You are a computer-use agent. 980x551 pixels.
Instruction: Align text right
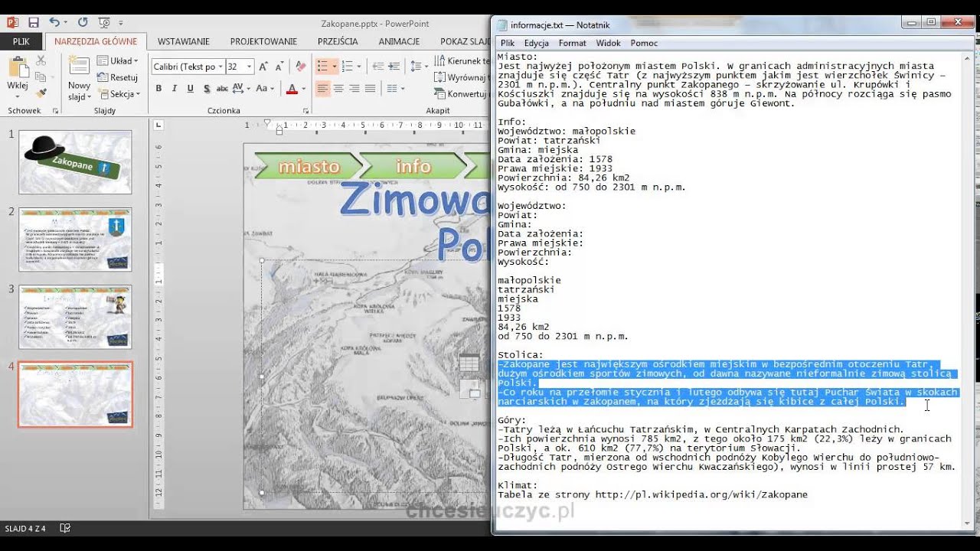354,89
